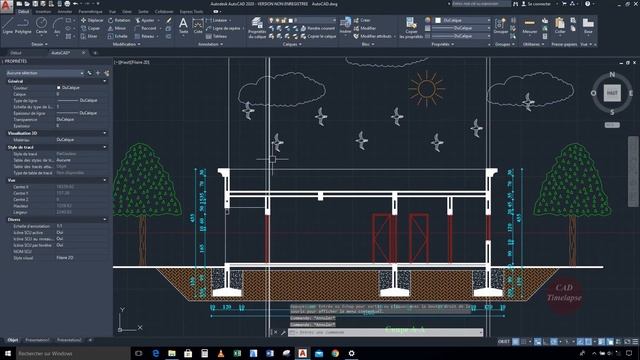Click the Echelle tool
This screenshot has width=640, height=360.
118,36
